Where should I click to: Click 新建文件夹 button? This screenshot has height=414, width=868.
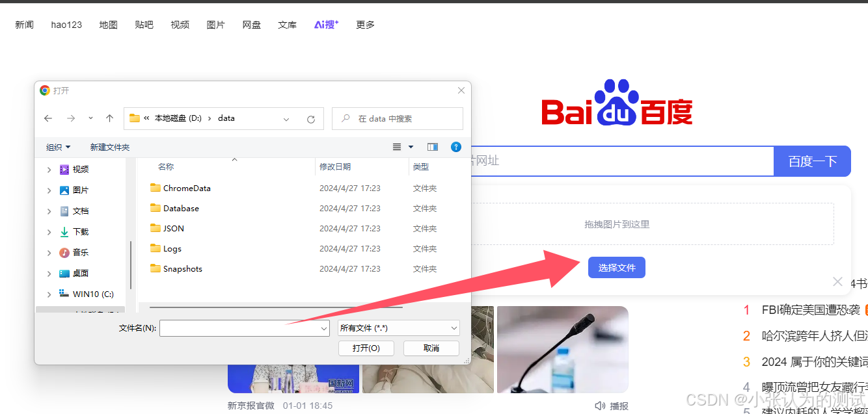(x=110, y=148)
